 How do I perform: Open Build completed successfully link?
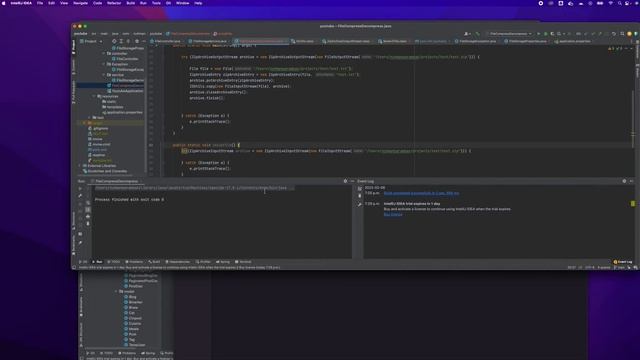pyautogui.click(x=421, y=193)
